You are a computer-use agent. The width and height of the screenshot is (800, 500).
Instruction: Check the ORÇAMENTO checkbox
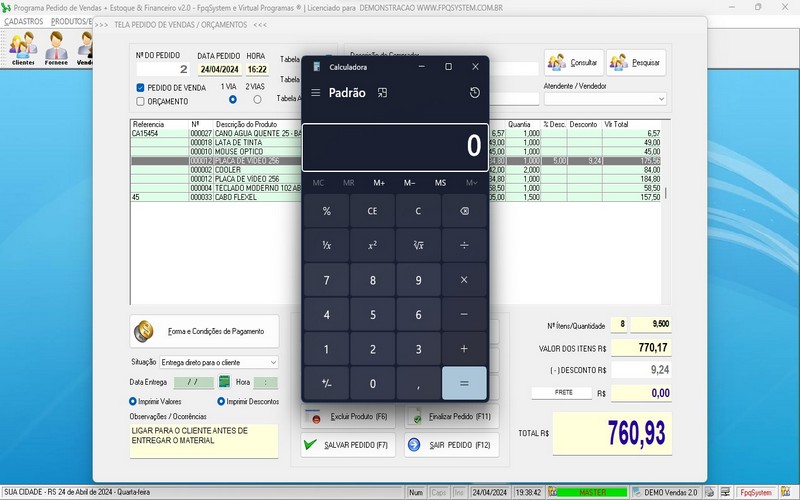(x=141, y=101)
